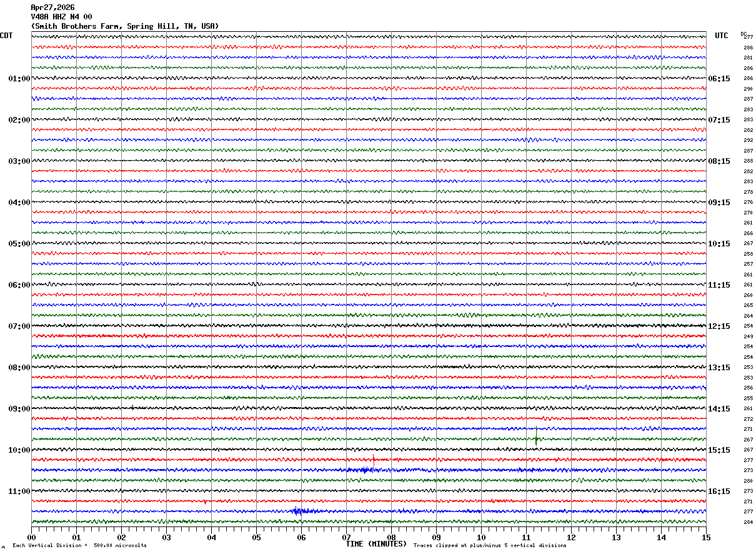Viewport: 756px width, 554px height.
Task: Click the 06:15 UTC time label
Action: pyautogui.click(x=719, y=79)
